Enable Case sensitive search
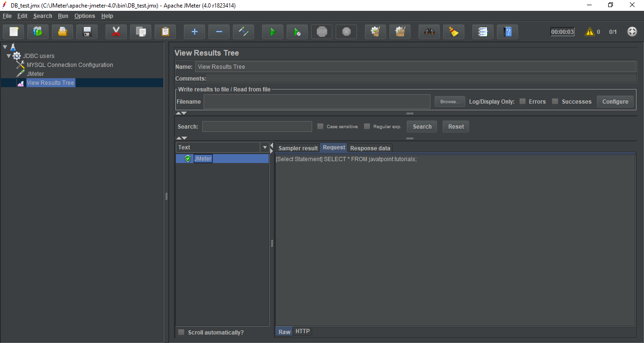 coord(321,126)
